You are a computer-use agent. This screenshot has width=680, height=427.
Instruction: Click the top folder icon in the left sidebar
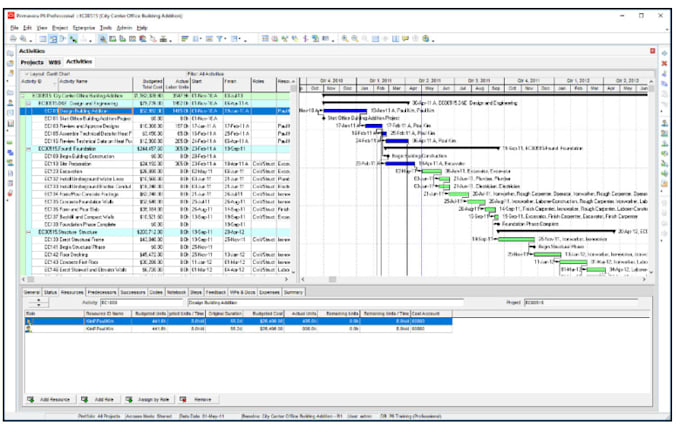10,53
